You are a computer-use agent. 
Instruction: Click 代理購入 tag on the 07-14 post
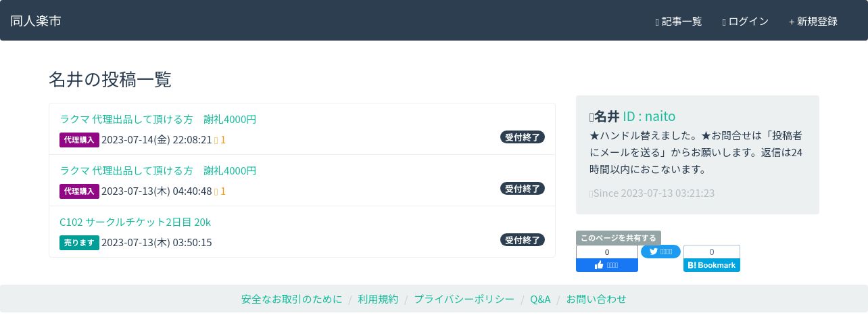[79, 139]
